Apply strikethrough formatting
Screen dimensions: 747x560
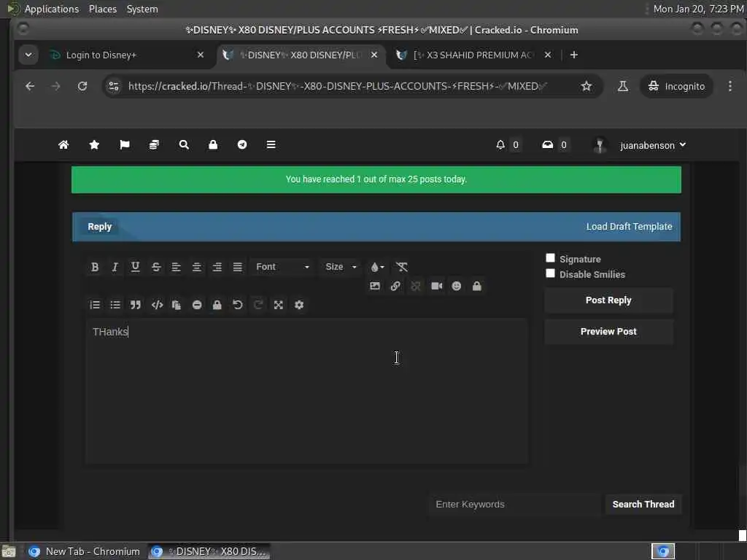click(156, 267)
